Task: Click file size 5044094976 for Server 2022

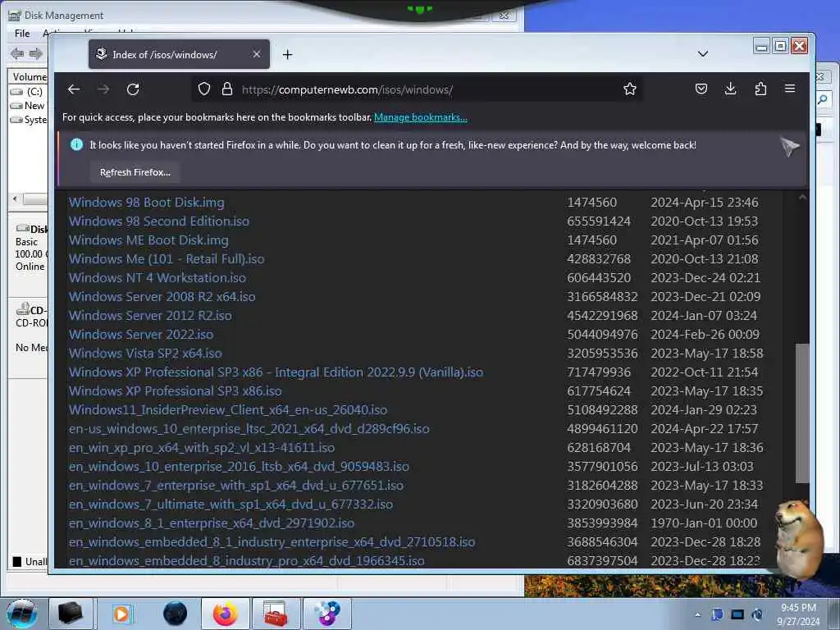Action: 602,335
